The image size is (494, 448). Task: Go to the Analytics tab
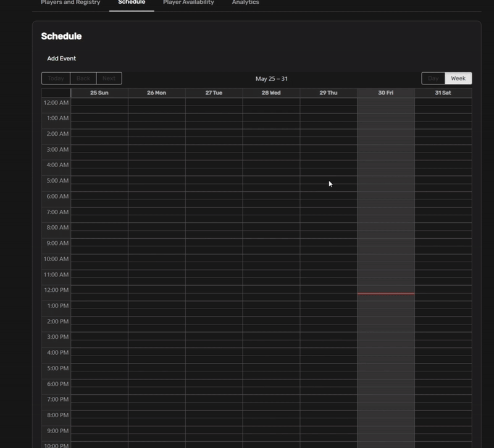tap(246, 2)
